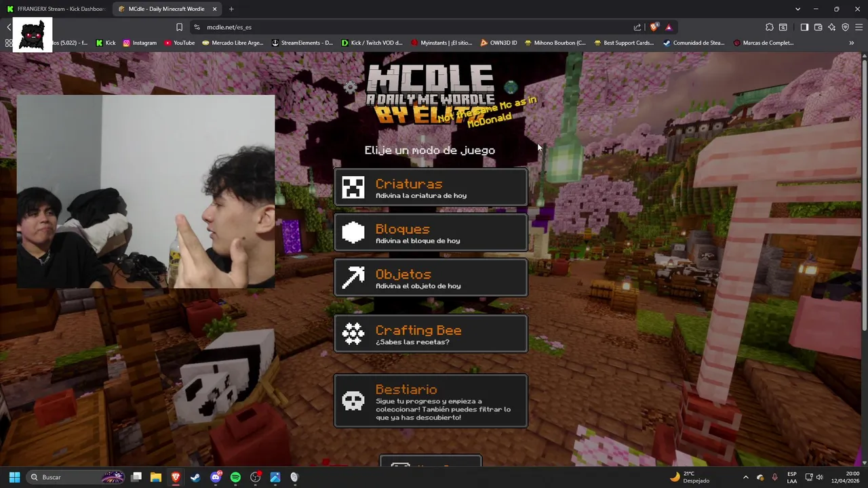The height and width of the screenshot is (488, 868).
Task: Open the Instagram bookmark
Action: (140, 43)
